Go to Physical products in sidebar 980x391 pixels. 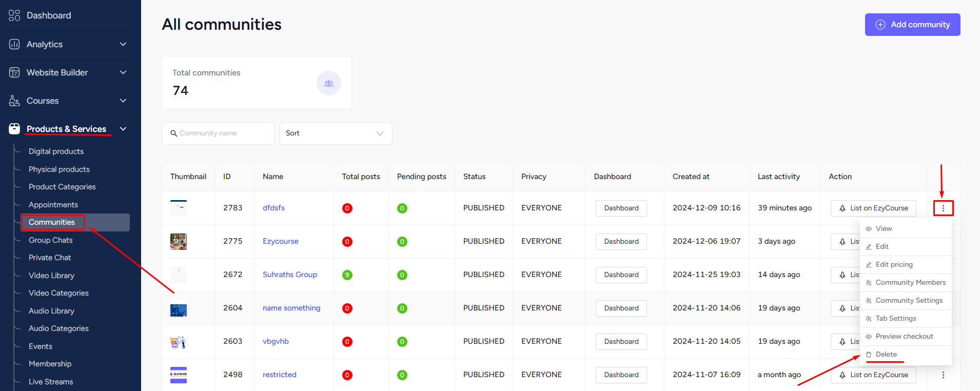(x=59, y=169)
